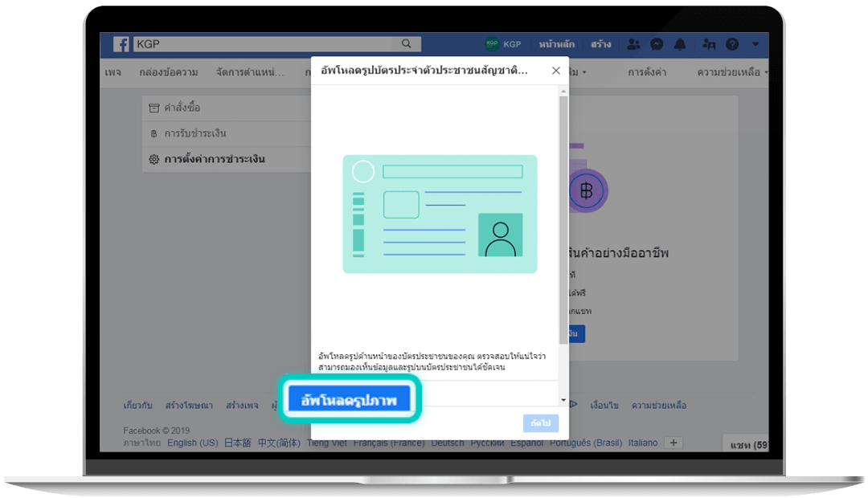Viewport: 868px width, 498px height.
Task: Switch language to English (US)
Action: [x=193, y=443]
